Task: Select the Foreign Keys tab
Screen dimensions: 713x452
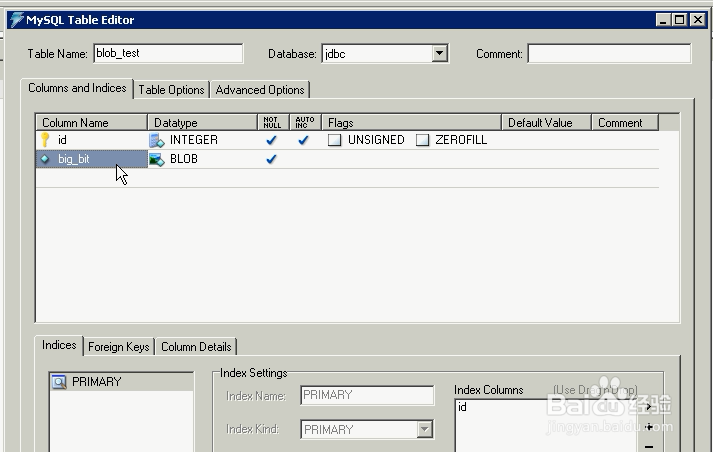Action: pyautogui.click(x=119, y=347)
